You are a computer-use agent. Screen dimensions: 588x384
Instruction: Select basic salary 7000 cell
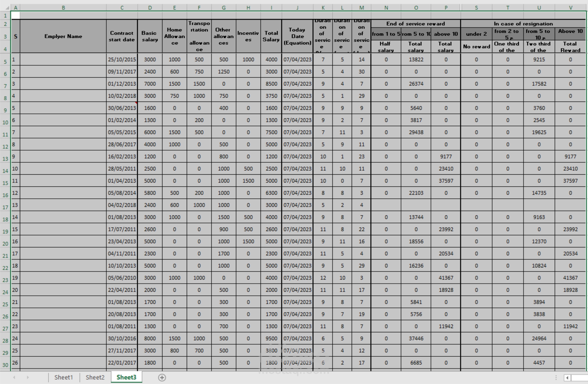coord(150,83)
